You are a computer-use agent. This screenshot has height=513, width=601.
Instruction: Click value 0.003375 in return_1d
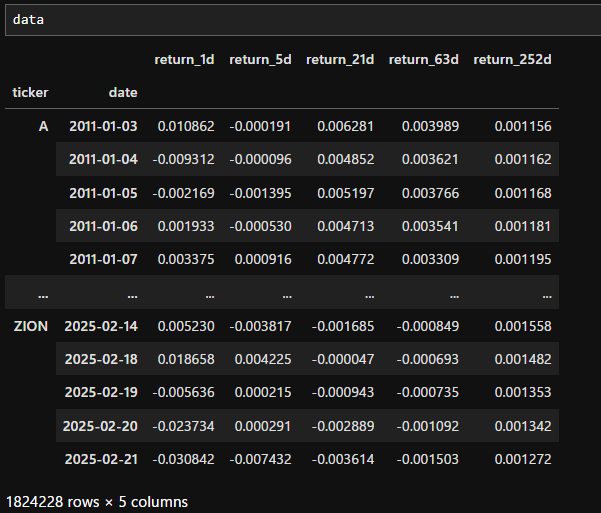click(186, 259)
